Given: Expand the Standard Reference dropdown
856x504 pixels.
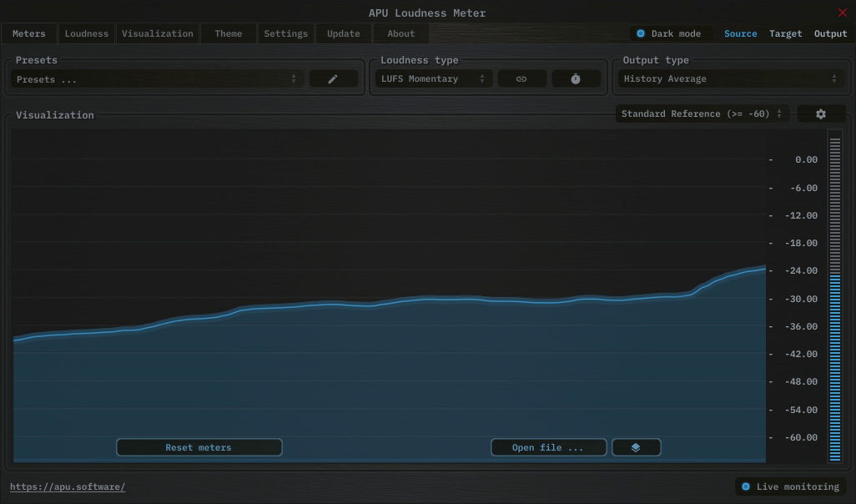Looking at the screenshot, I should (x=702, y=114).
